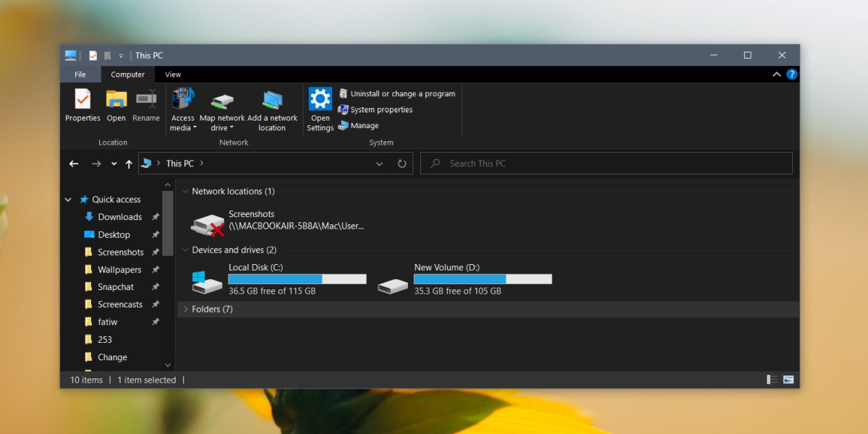Go back with the left arrow
This screenshot has height=434, width=868.
(x=74, y=163)
